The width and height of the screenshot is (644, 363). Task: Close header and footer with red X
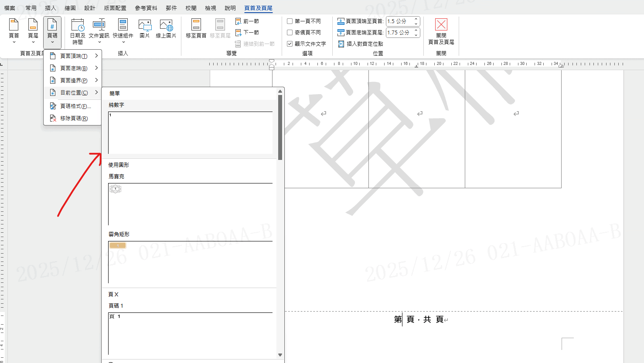pyautogui.click(x=441, y=25)
